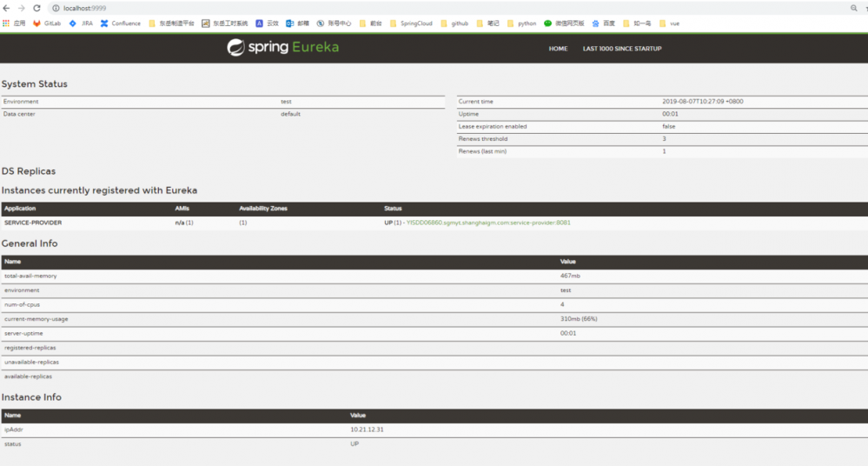Viewport: 868px width, 466px height.
Task: Open the 应用 apps grid bookmark
Action: [x=14, y=23]
